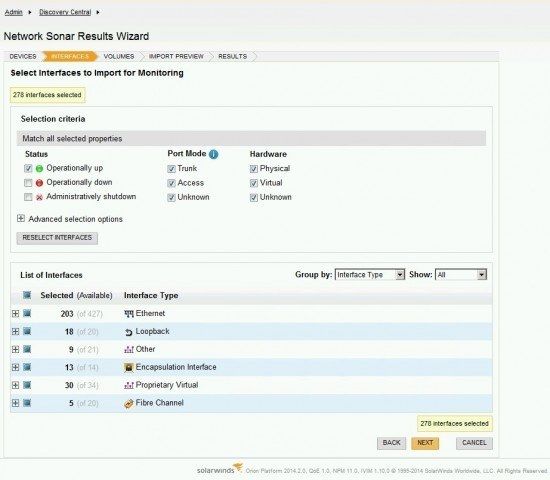Image resolution: width=550 pixels, height=480 pixels.
Task: Toggle selection box for Other row
Action: pos(27,349)
